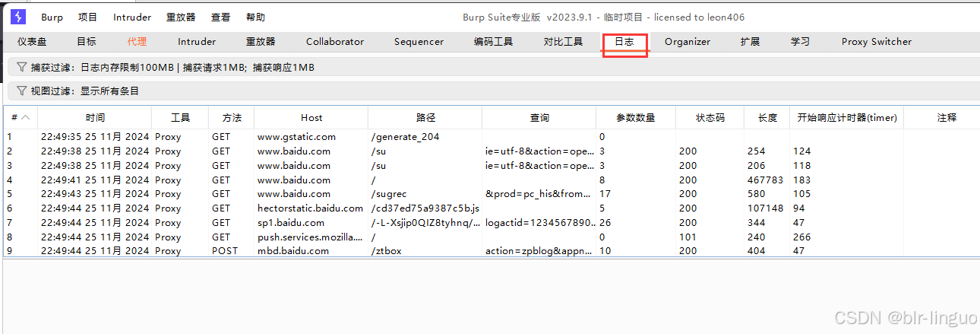Select the hectorstatic.baidu.com host cell

click(x=311, y=208)
